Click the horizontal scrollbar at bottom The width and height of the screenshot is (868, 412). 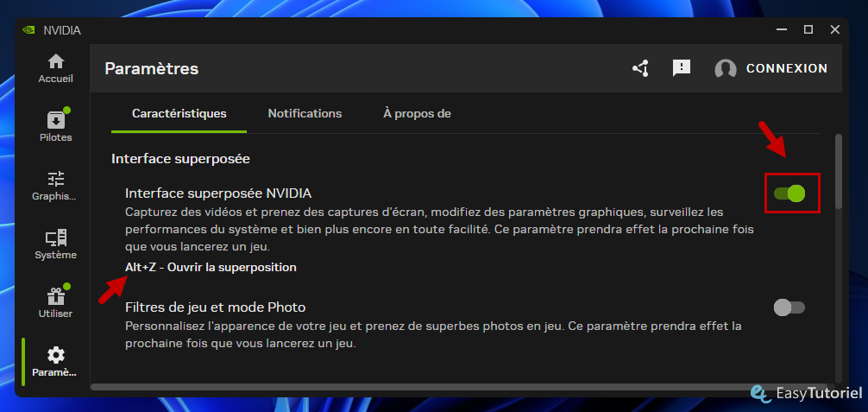click(x=460, y=386)
